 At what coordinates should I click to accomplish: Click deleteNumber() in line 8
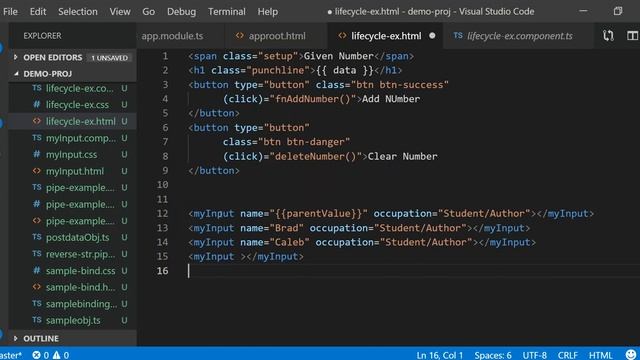[x=316, y=156]
